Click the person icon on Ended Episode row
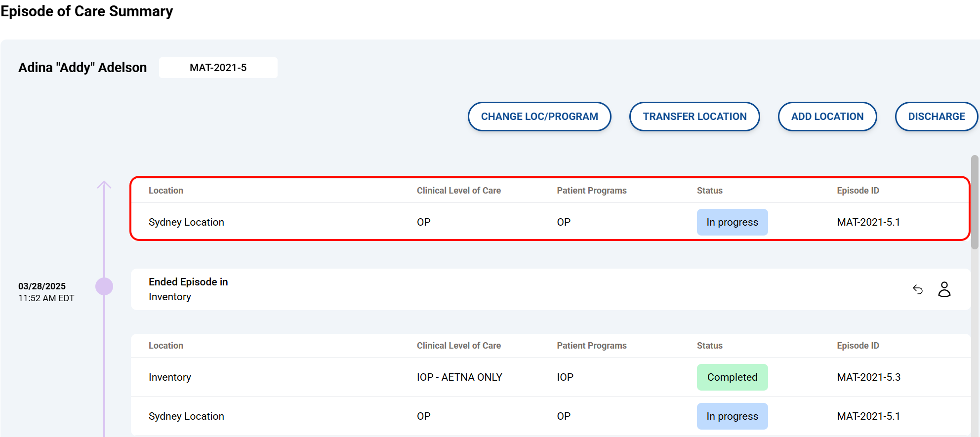The height and width of the screenshot is (437, 980). (x=944, y=289)
